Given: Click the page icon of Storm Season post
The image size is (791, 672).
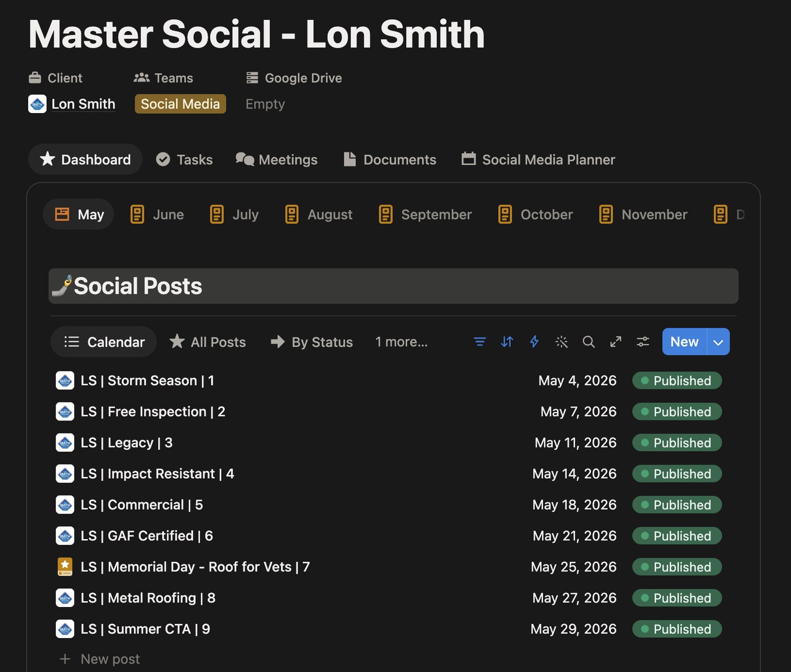Looking at the screenshot, I should [x=65, y=380].
